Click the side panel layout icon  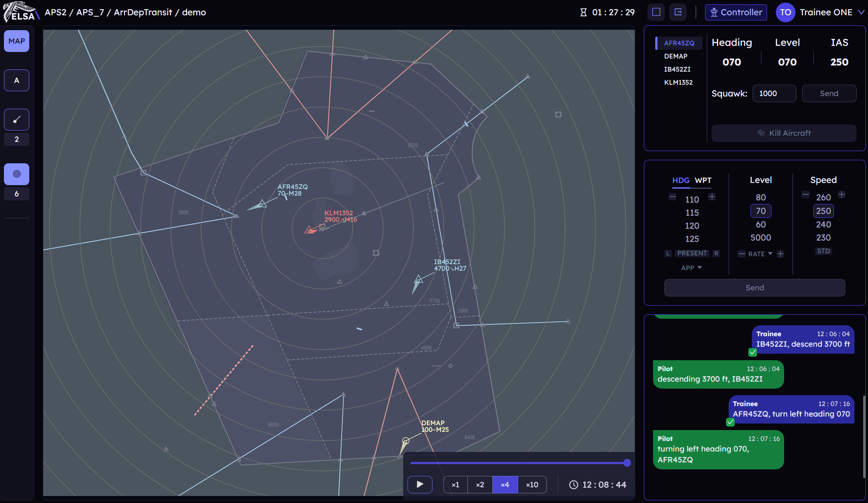[x=678, y=12]
